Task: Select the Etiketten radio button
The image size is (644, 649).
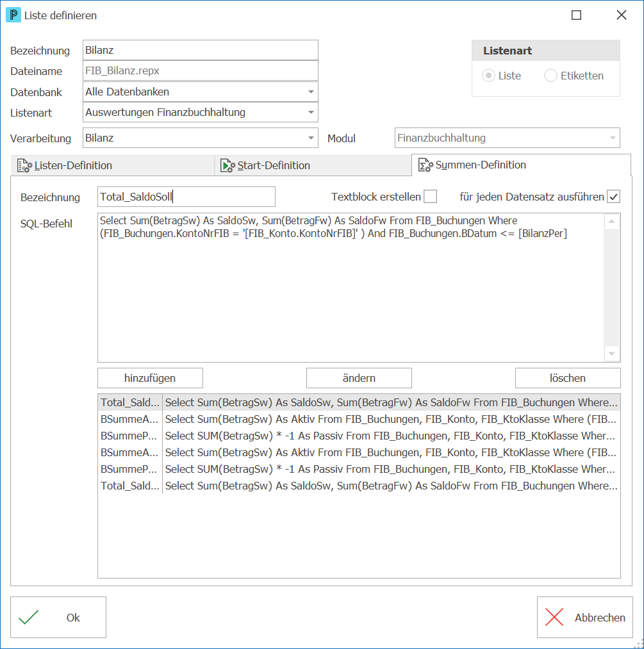Action: click(550, 76)
